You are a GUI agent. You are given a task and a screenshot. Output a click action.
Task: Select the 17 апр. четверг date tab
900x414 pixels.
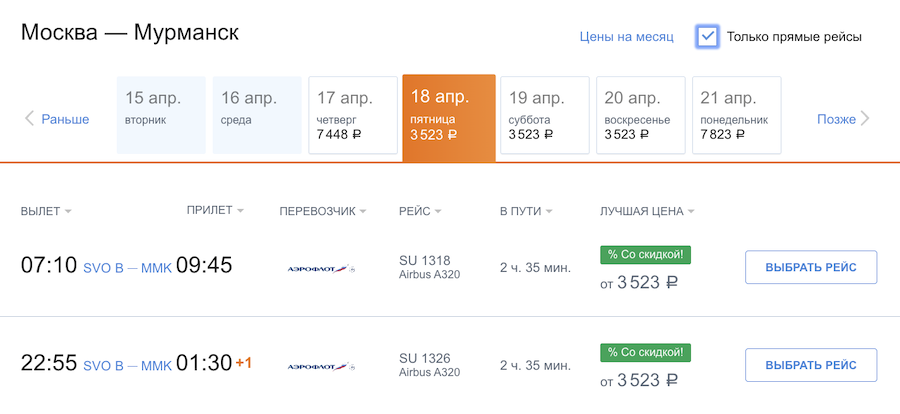point(352,115)
